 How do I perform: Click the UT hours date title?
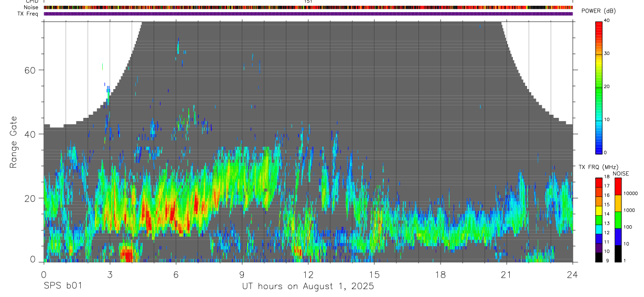point(308,287)
